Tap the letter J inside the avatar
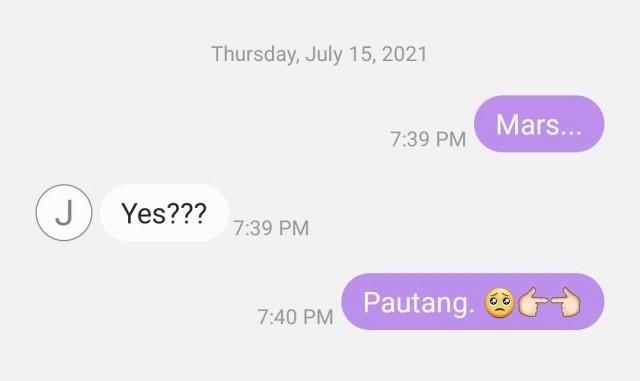 [x=64, y=213]
